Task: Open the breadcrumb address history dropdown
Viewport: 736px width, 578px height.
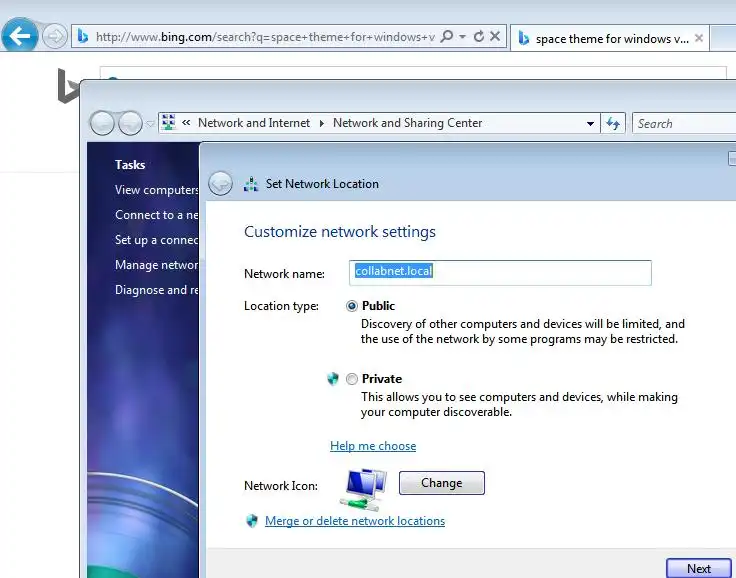Action: point(590,124)
